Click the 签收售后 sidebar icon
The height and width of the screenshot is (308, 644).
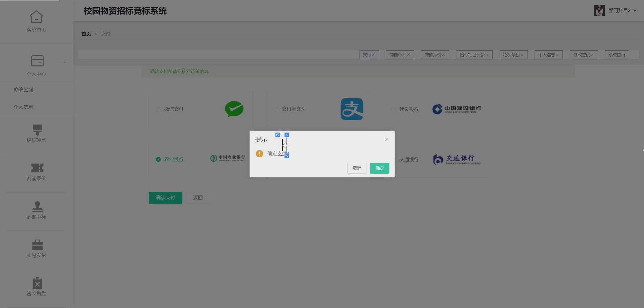point(37,283)
